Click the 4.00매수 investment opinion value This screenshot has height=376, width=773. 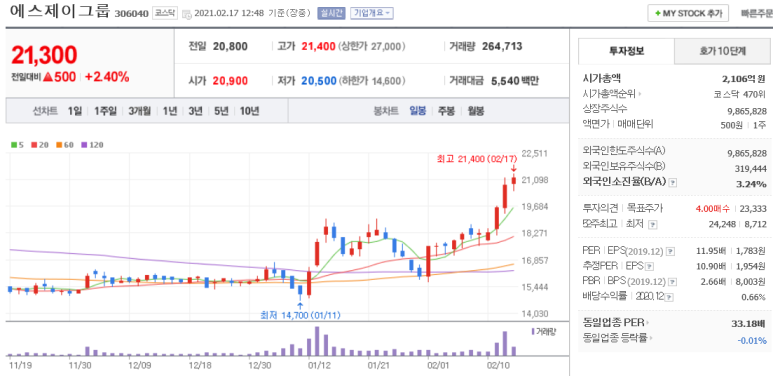click(x=712, y=209)
